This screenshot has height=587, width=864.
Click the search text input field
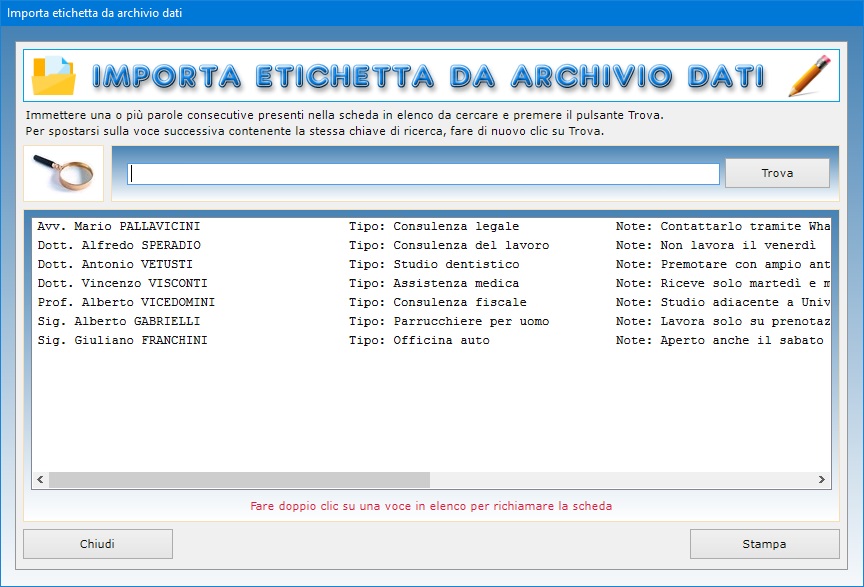pos(423,174)
